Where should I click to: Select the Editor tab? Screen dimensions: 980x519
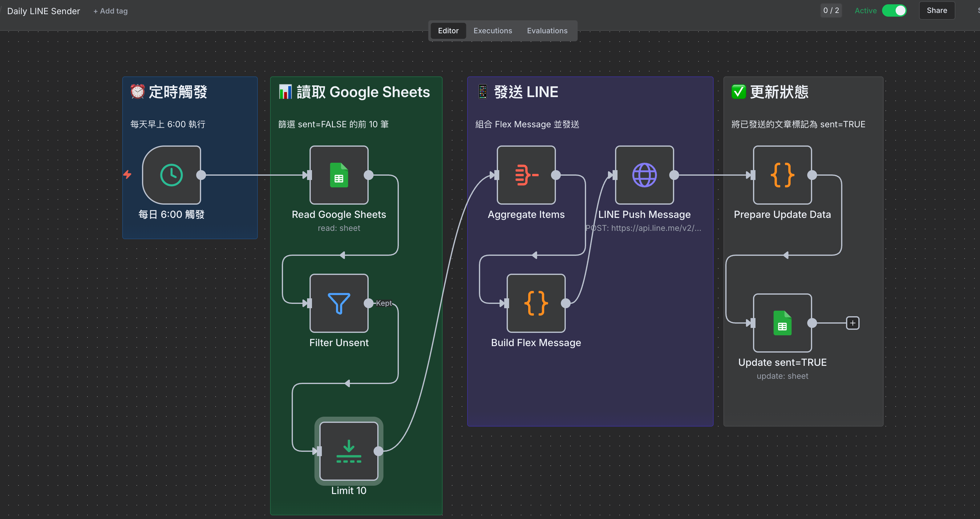(448, 31)
